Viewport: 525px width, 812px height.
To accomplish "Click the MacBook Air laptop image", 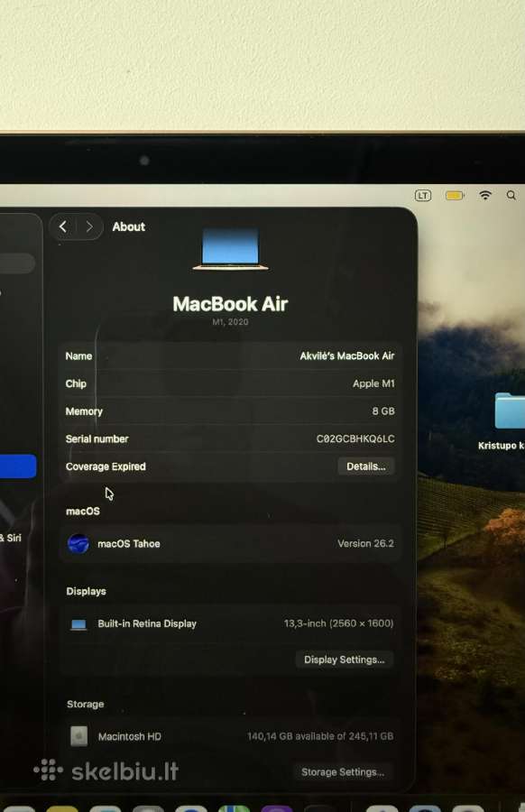I will coord(230,250).
